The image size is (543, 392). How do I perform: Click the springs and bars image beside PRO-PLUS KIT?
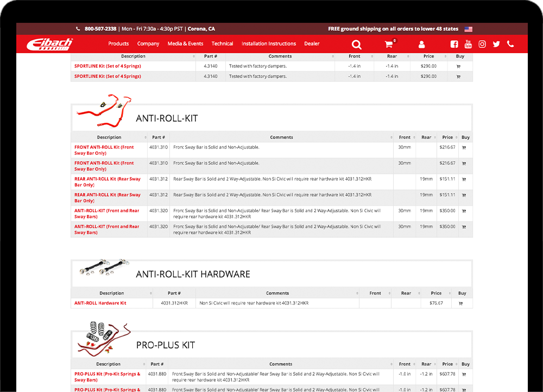(104, 339)
